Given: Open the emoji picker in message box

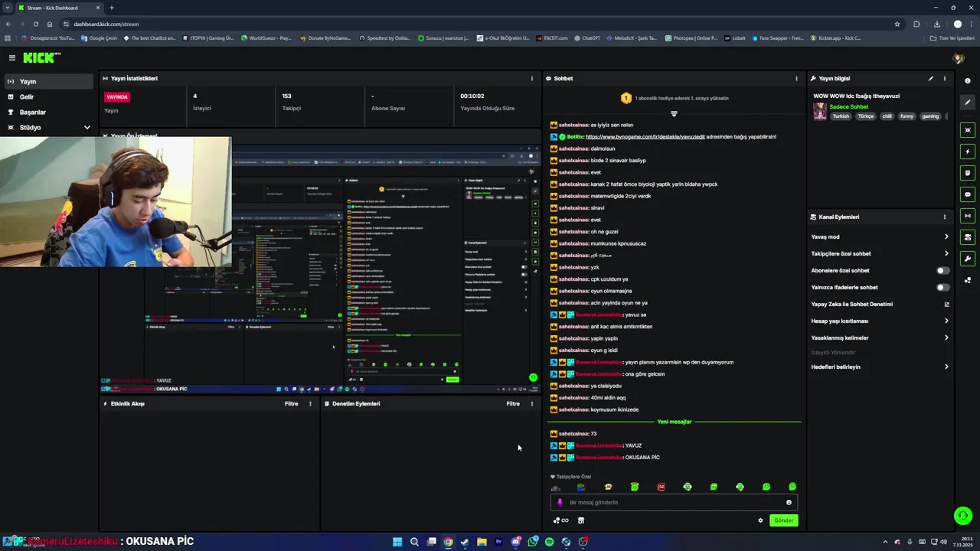Looking at the screenshot, I should 789,502.
